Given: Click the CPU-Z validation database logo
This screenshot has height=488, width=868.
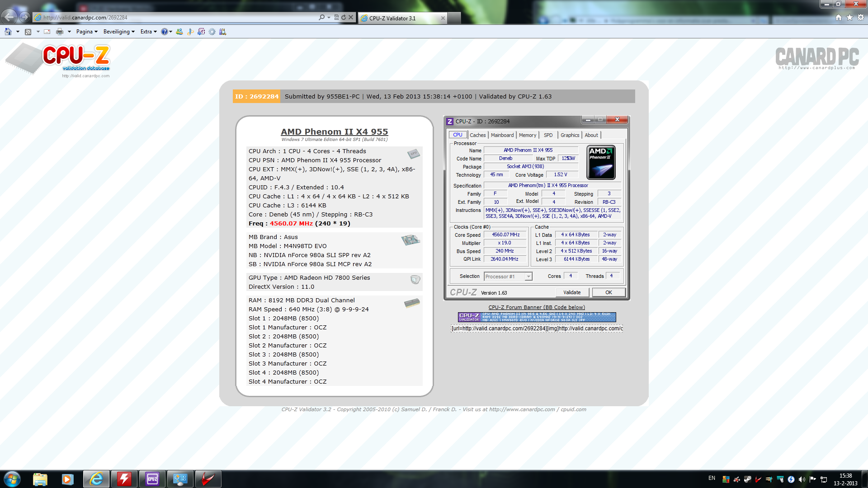Looking at the screenshot, I should click(x=58, y=60).
